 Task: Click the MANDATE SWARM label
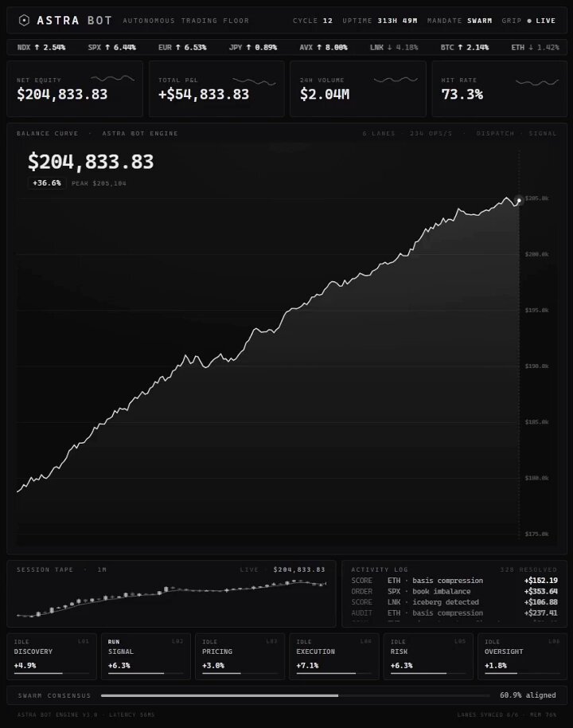(460, 21)
